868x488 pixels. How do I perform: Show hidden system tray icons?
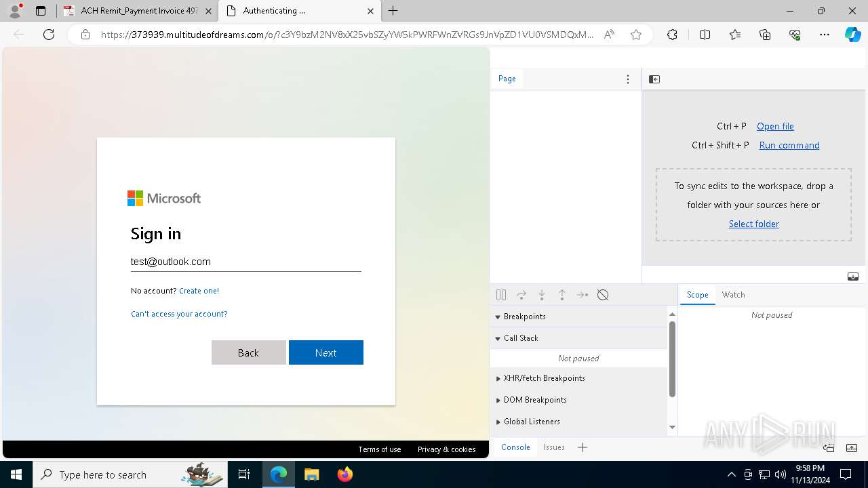[731, 474]
